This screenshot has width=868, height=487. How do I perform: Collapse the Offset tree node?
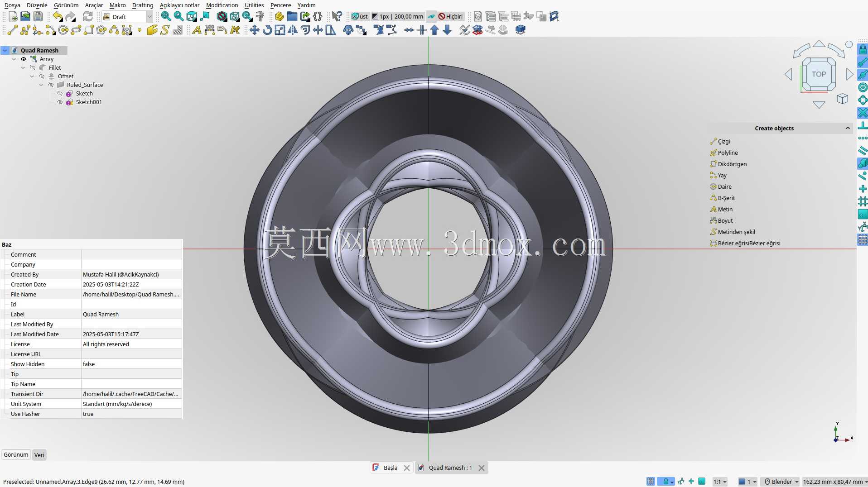[x=32, y=76]
